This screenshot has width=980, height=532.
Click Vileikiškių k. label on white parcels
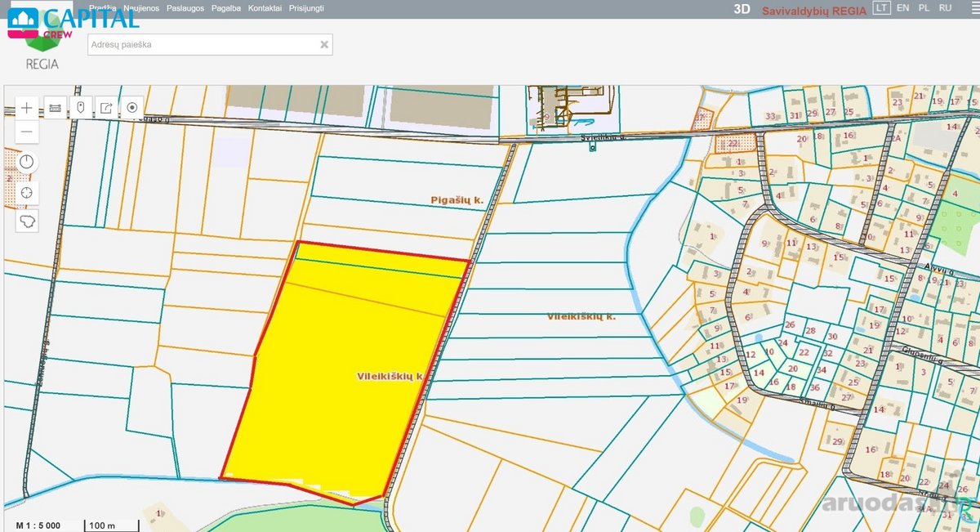[x=581, y=316]
